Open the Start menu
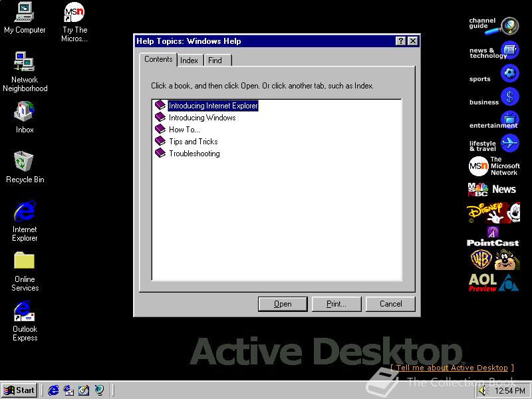The width and height of the screenshot is (532, 399). (20, 390)
